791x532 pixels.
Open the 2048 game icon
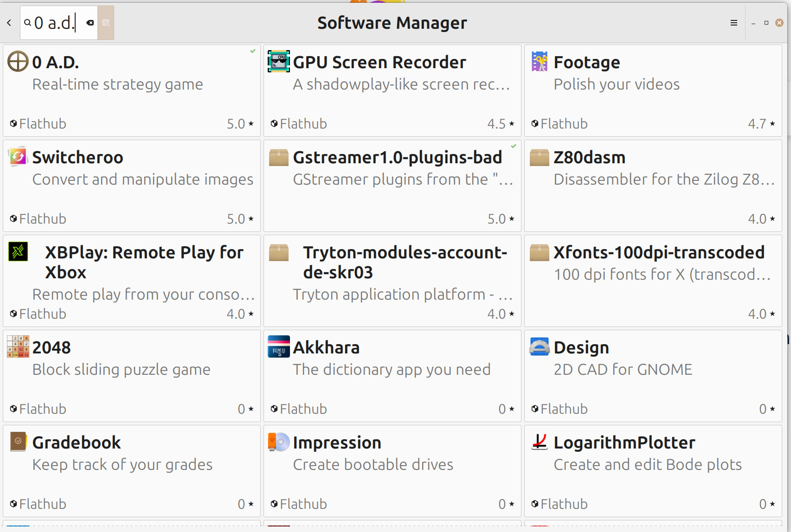point(18,347)
